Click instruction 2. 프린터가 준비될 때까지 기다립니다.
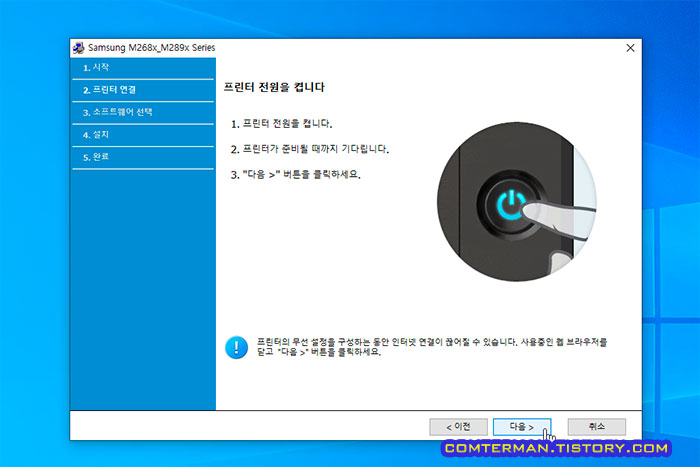The width and height of the screenshot is (700, 467). (310, 149)
